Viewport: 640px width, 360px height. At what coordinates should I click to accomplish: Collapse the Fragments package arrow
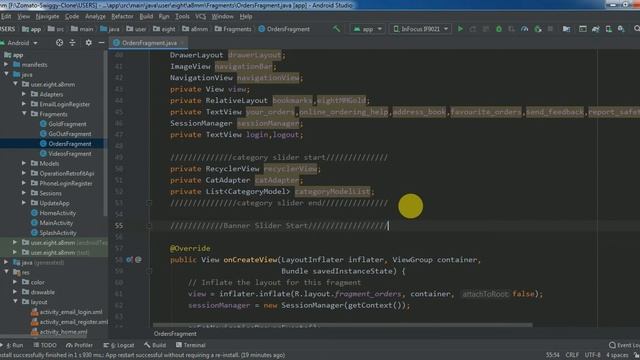pyautogui.click(x=24, y=114)
